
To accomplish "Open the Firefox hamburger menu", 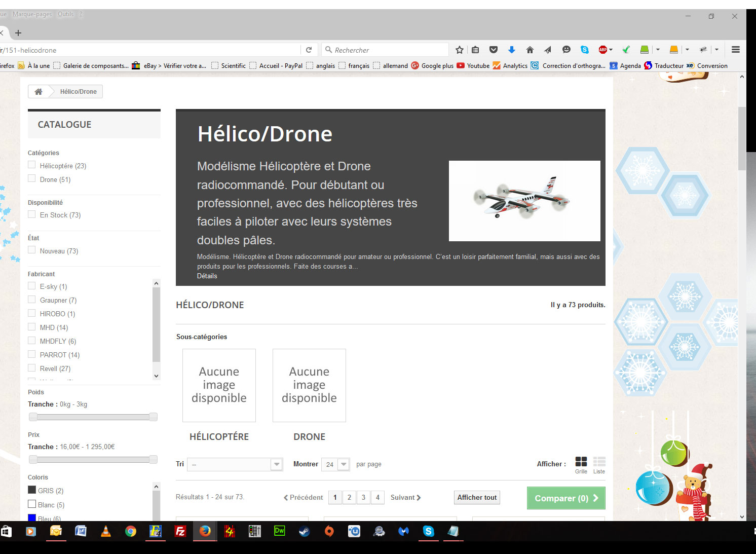I will pos(736,50).
